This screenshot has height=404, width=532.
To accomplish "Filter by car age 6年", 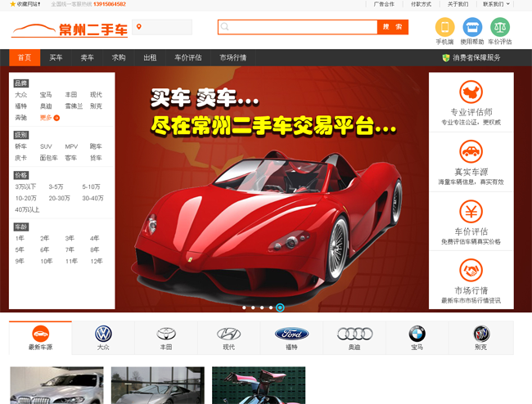I will pyautogui.click(x=45, y=249).
